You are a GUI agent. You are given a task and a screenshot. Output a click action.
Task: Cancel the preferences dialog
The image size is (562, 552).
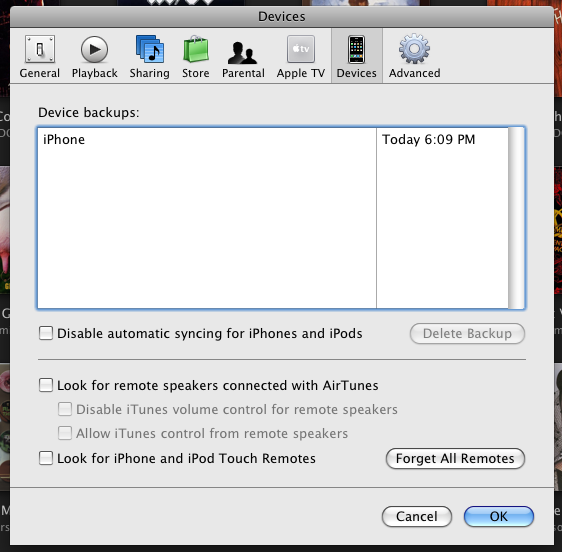(x=417, y=517)
